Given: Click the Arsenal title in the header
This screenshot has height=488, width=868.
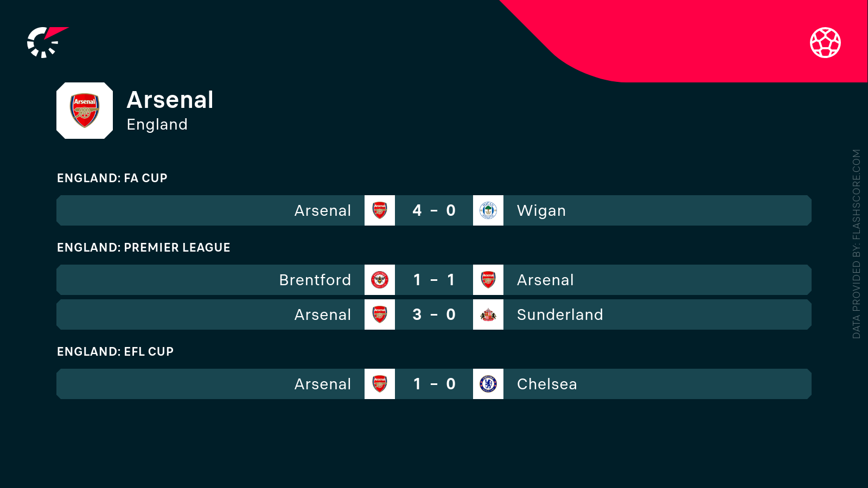Looking at the screenshot, I should click(x=170, y=100).
